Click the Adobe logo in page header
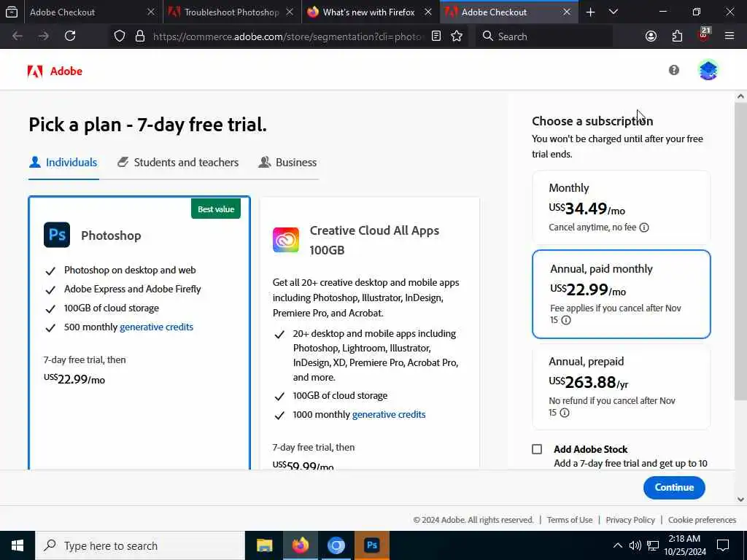747x560 pixels. [55, 71]
